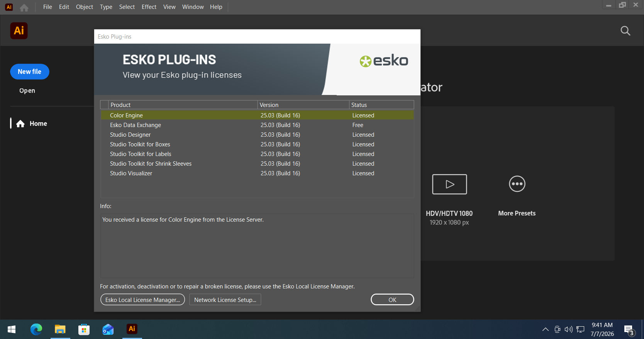This screenshot has height=339, width=644.
Task: Select Studio Toolkit for Labels row
Action: pos(257,154)
